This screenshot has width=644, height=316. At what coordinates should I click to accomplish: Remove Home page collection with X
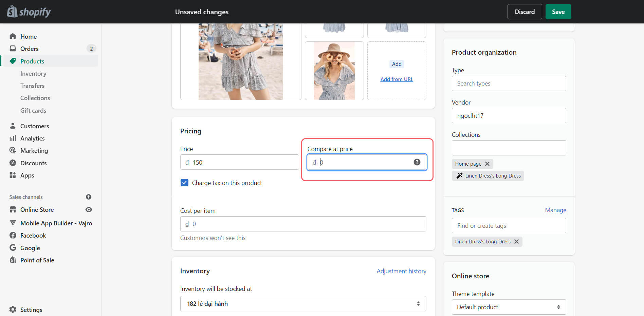[x=487, y=164]
